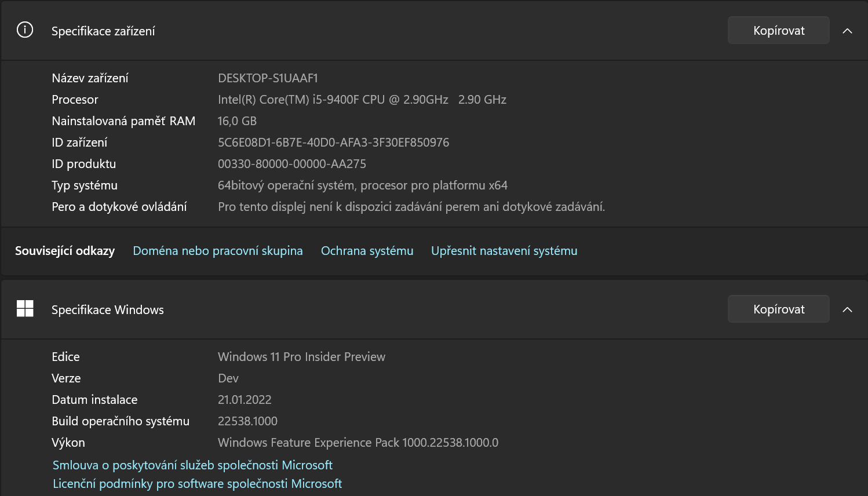The image size is (868, 496).
Task: Open the Ochrana systému link
Action: click(x=367, y=251)
